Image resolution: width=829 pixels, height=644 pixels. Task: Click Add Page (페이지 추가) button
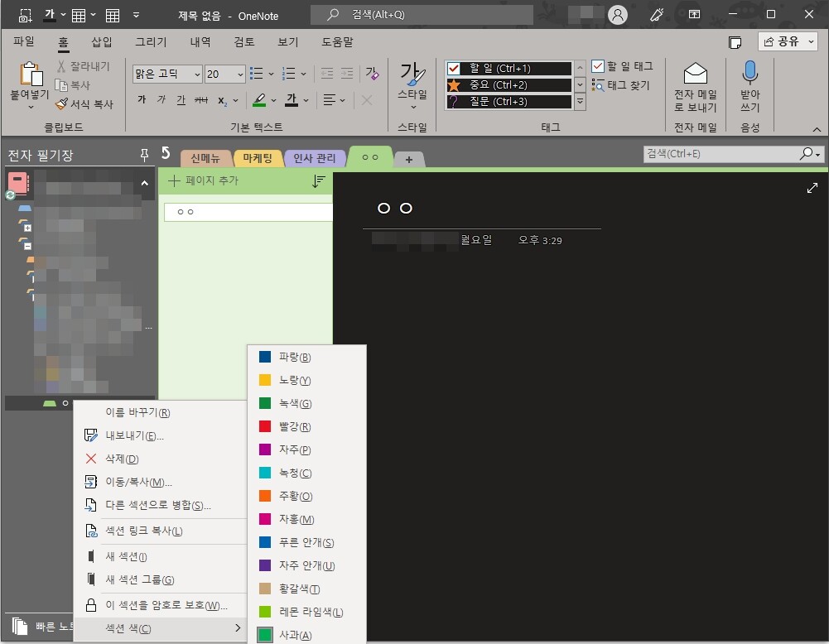204,180
